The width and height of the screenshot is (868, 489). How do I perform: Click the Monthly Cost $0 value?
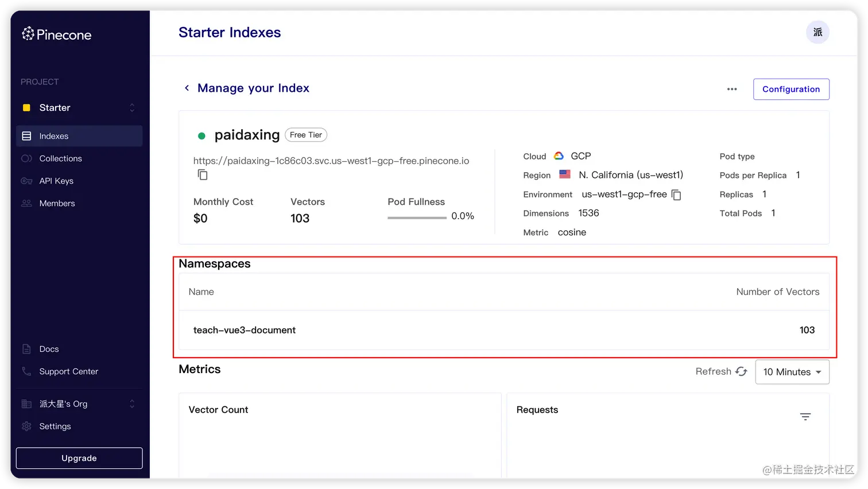point(200,218)
